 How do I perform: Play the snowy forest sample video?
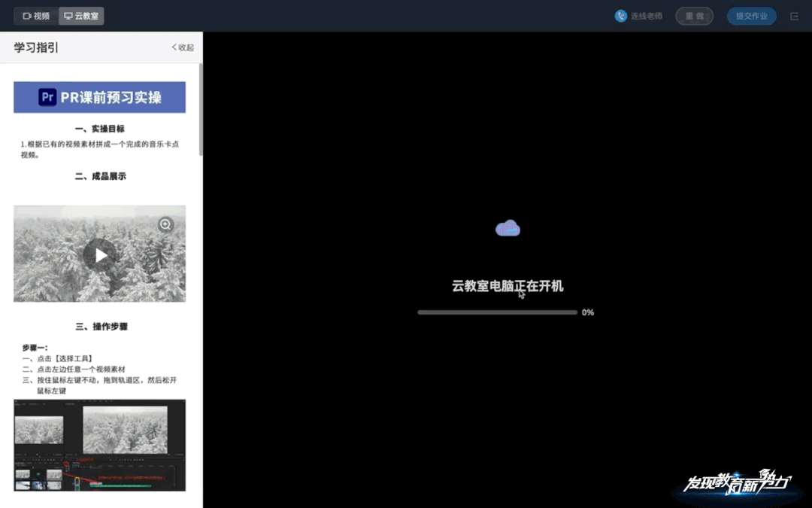[x=100, y=254]
